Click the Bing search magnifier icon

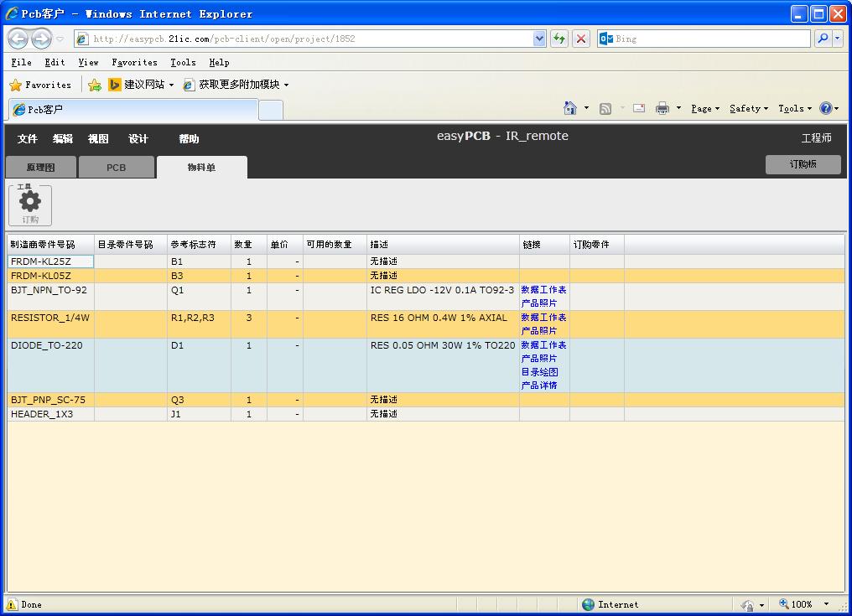pos(823,39)
